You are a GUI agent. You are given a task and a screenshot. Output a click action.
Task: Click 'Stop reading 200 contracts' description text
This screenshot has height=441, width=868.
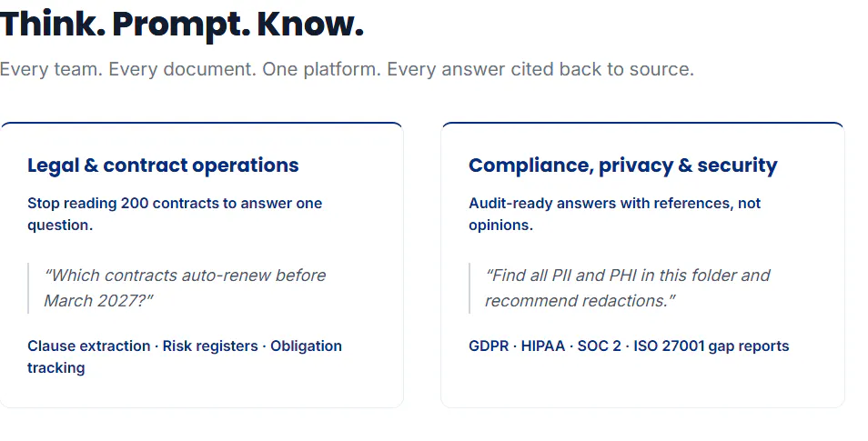175,215
